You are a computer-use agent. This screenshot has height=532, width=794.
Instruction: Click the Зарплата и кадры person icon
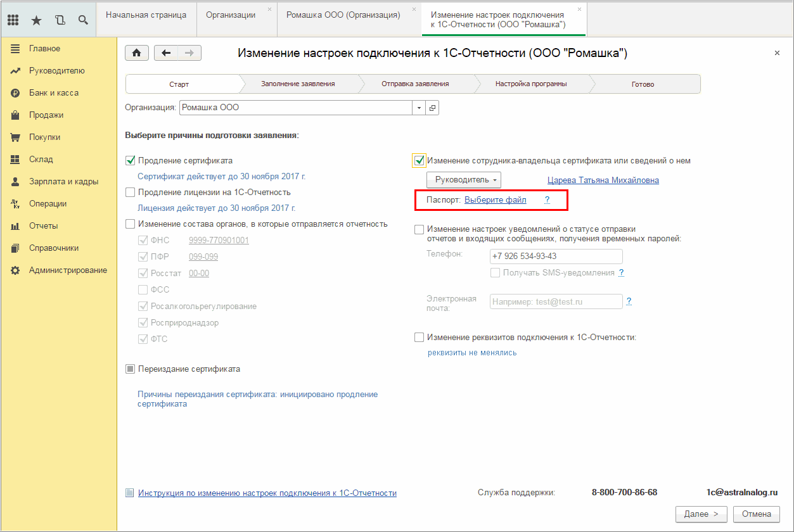pos(16,182)
